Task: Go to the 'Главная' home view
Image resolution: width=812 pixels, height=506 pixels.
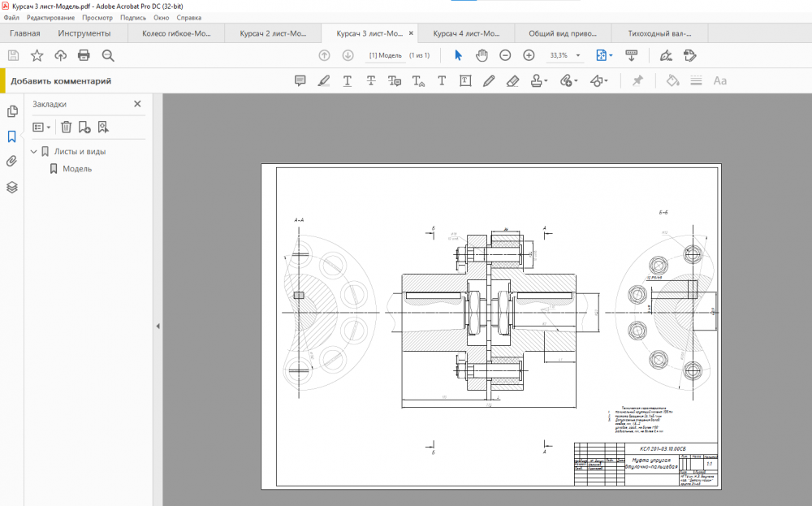Action: tap(24, 33)
